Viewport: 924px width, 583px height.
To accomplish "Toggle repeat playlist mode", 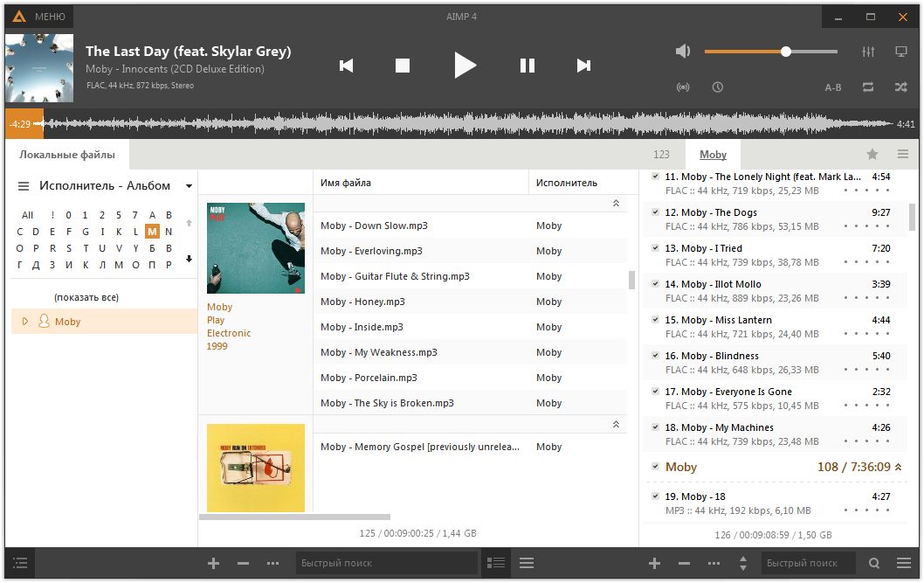I will [868, 87].
